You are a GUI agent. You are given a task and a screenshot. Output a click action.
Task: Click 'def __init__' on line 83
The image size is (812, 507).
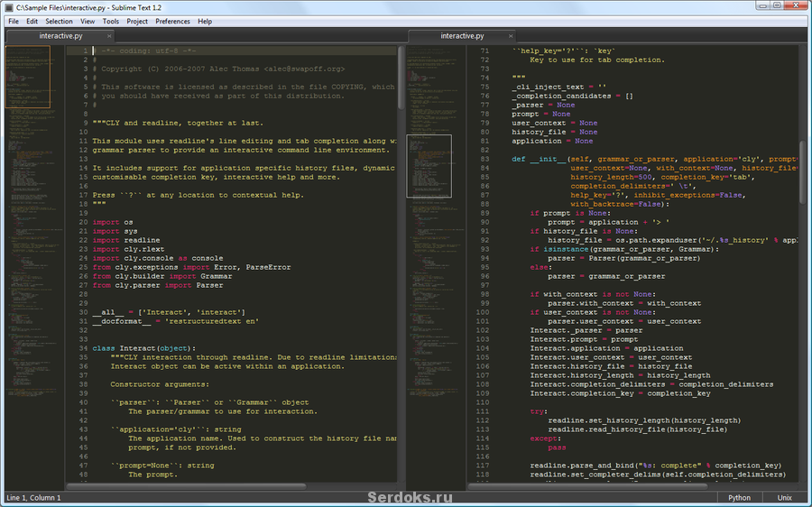[x=540, y=159]
